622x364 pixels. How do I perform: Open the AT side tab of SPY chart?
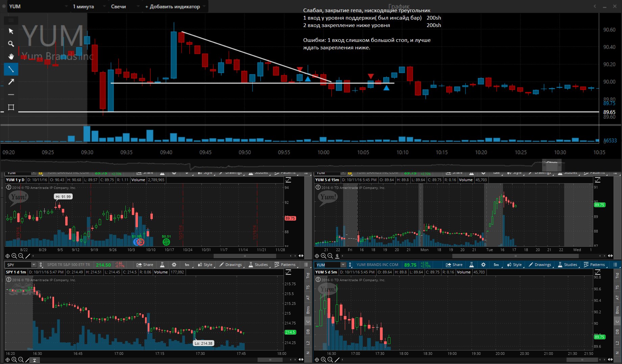pyautogui.click(x=308, y=298)
